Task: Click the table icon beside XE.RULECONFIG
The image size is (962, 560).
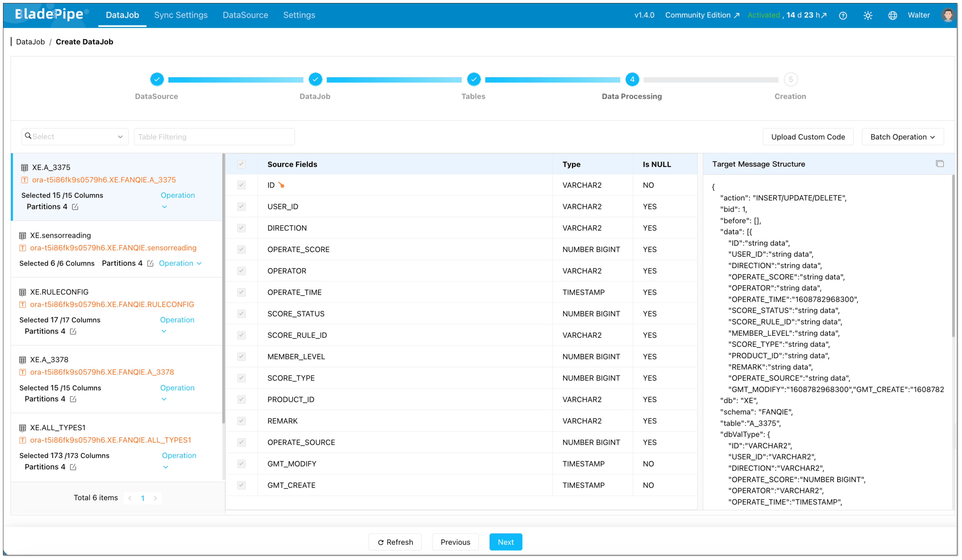Action: click(22, 292)
